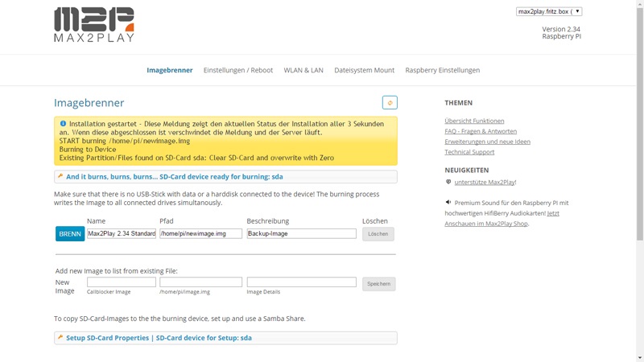Open Übersicht Funktionen link

point(474,121)
